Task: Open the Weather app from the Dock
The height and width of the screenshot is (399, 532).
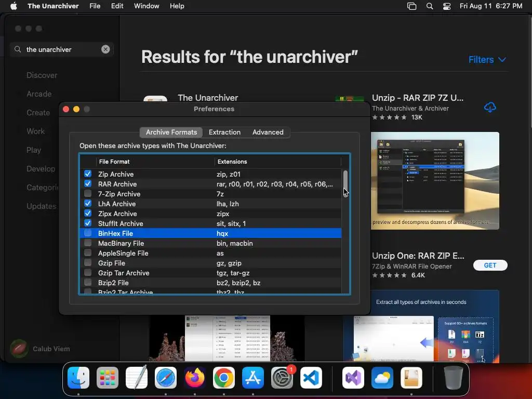Action: (382, 378)
